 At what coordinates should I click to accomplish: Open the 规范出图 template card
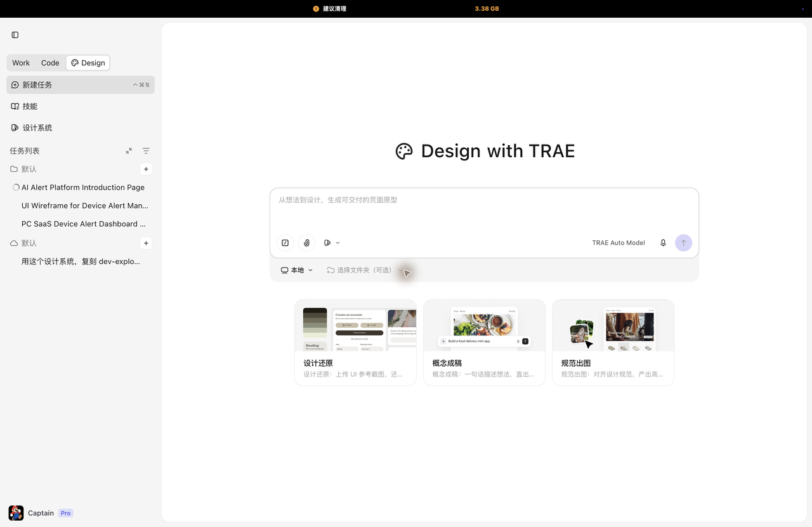point(613,342)
